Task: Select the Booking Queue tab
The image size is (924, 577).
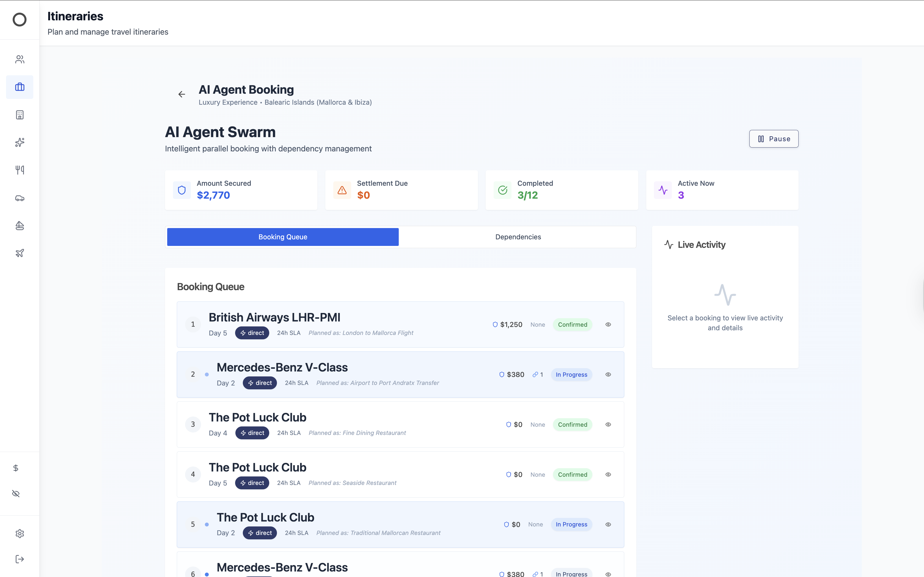Action: (282, 237)
